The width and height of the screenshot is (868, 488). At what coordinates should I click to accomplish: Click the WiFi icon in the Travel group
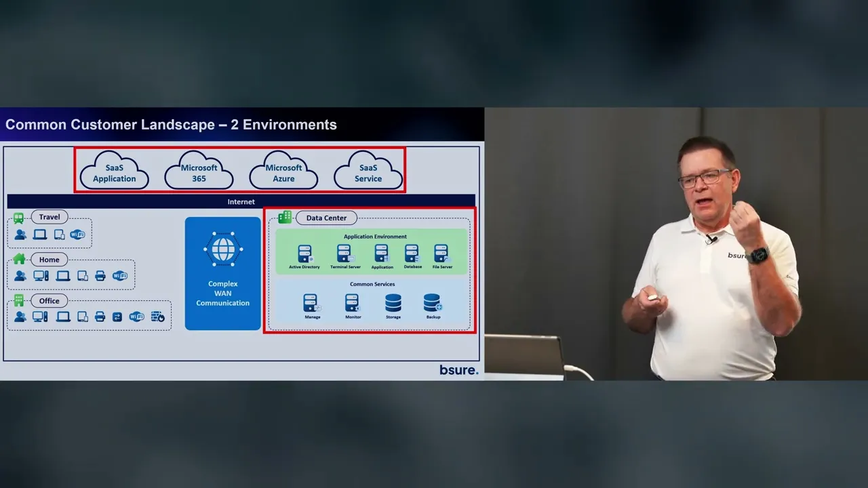[x=77, y=235]
